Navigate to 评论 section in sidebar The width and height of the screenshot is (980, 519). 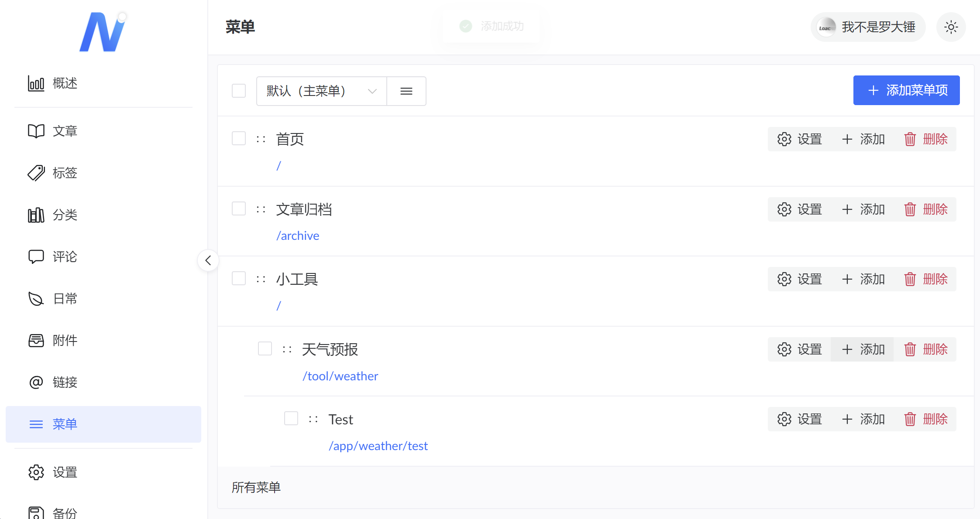pos(65,256)
